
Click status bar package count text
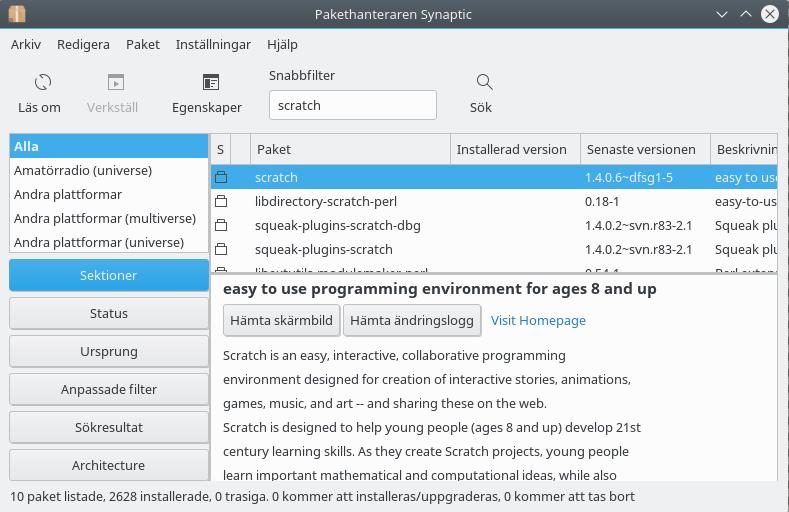tap(322, 496)
